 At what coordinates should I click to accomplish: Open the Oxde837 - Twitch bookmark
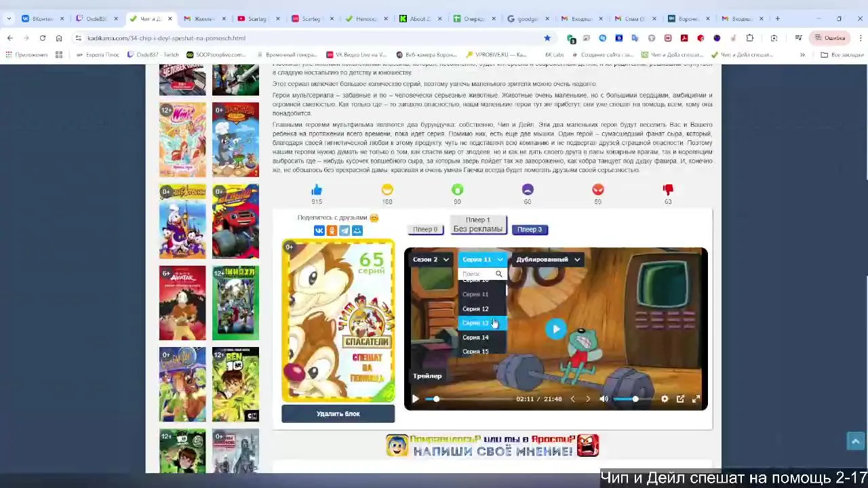pyautogui.click(x=153, y=55)
